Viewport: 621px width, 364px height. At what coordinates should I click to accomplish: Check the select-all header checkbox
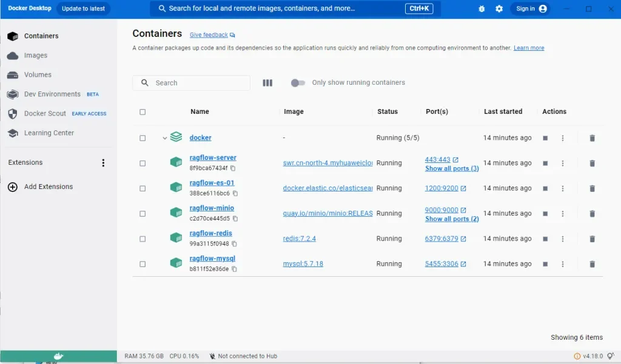pyautogui.click(x=143, y=112)
